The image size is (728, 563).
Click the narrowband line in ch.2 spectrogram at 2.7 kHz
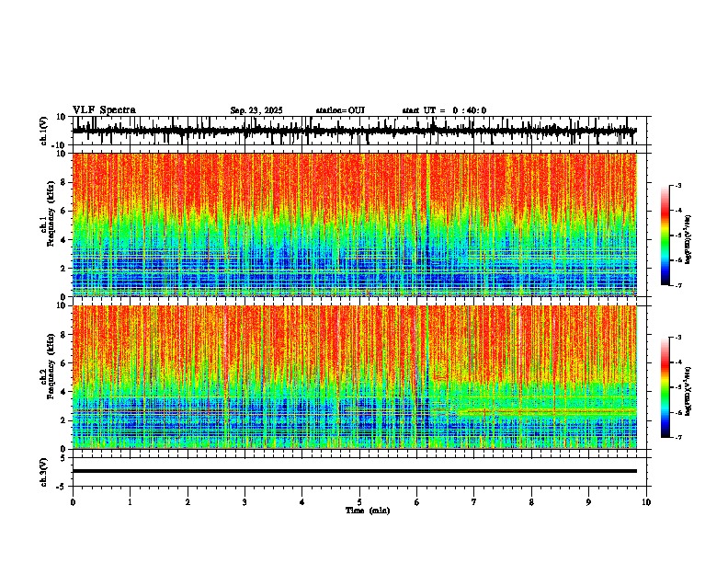click(x=547, y=410)
